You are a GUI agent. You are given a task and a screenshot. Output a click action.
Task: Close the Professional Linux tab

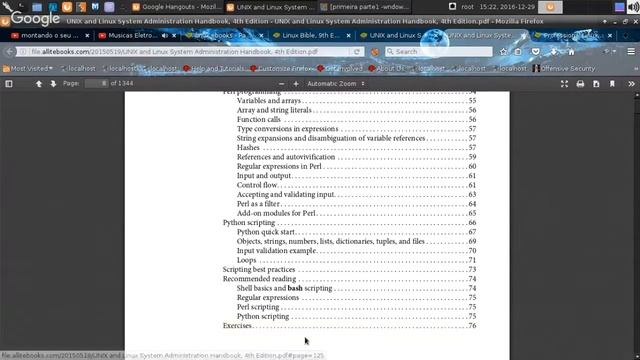pyautogui.click(x=610, y=36)
